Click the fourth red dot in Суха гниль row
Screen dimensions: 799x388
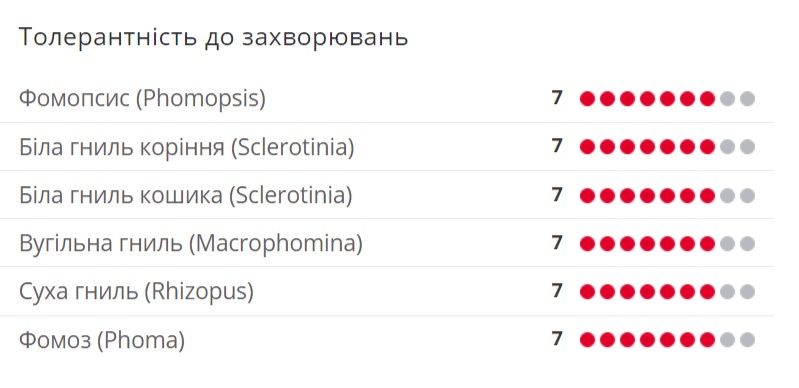(x=647, y=292)
